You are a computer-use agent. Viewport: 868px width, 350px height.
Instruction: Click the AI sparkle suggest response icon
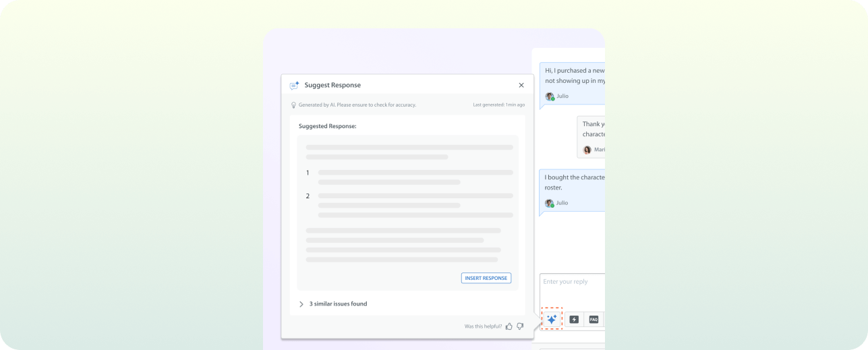pos(551,319)
